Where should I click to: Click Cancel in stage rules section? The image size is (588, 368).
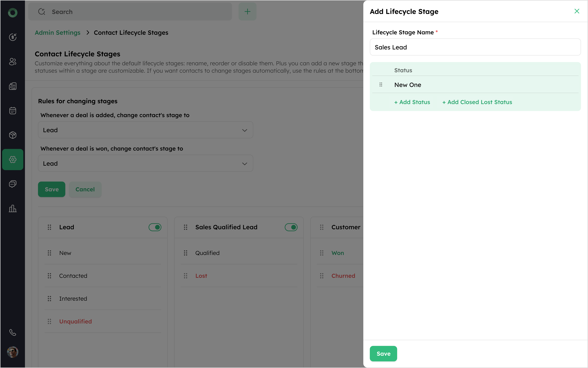[x=85, y=189]
